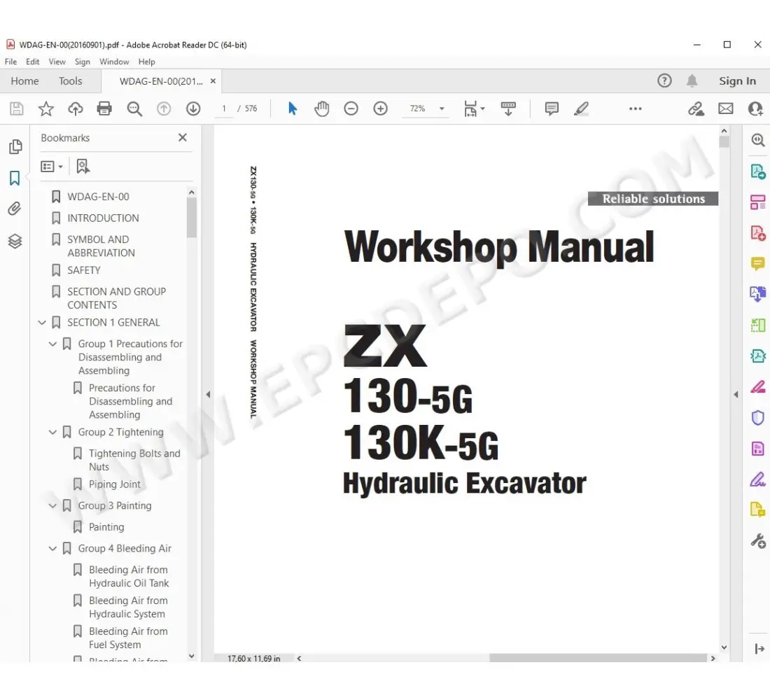Open the Layers panel icon
770x700 pixels.
pyautogui.click(x=15, y=241)
